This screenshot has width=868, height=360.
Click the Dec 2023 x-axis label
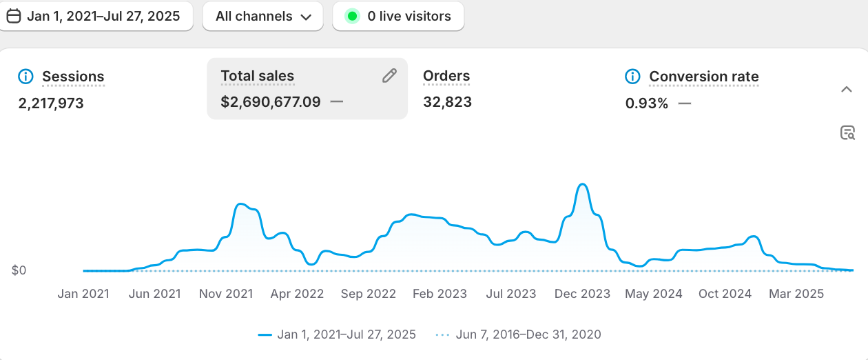583,294
